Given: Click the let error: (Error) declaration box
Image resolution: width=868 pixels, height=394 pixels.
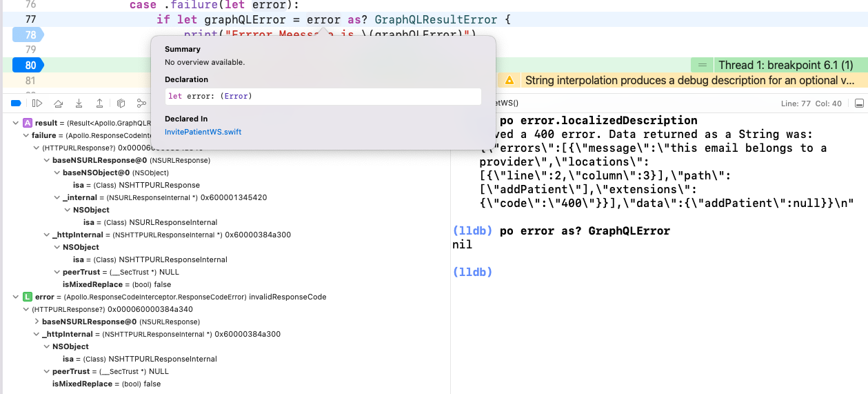Looking at the screenshot, I should pyautogui.click(x=323, y=96).
